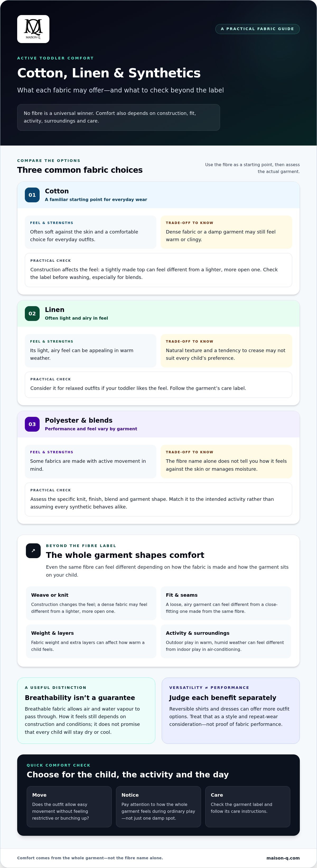
Task: Click the Judge each benefit separately panel
Action: click(x=231, y=710)
